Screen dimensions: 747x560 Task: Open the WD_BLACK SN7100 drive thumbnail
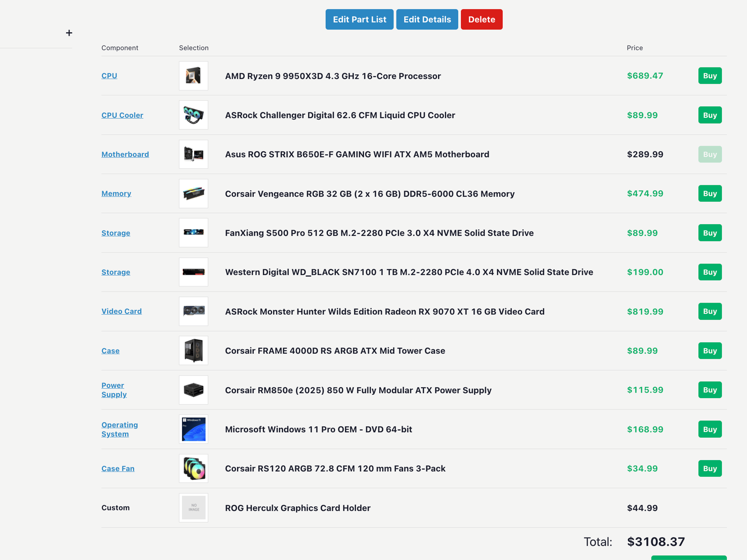193,272
